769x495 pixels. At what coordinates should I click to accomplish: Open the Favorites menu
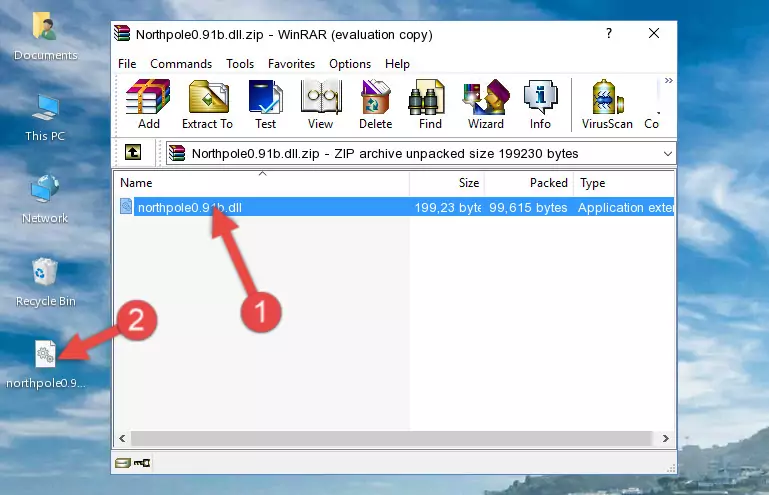click(x=291, y=64)
